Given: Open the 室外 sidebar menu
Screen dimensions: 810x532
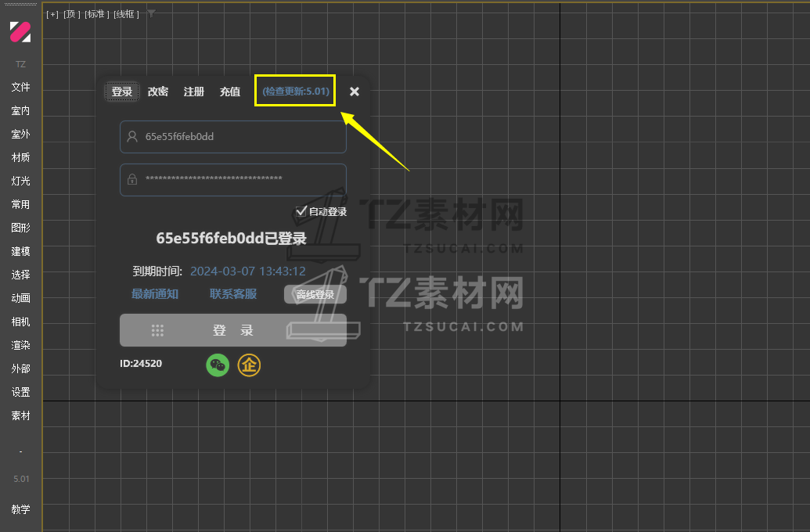Looking at the screenshot, I should 20,134.
